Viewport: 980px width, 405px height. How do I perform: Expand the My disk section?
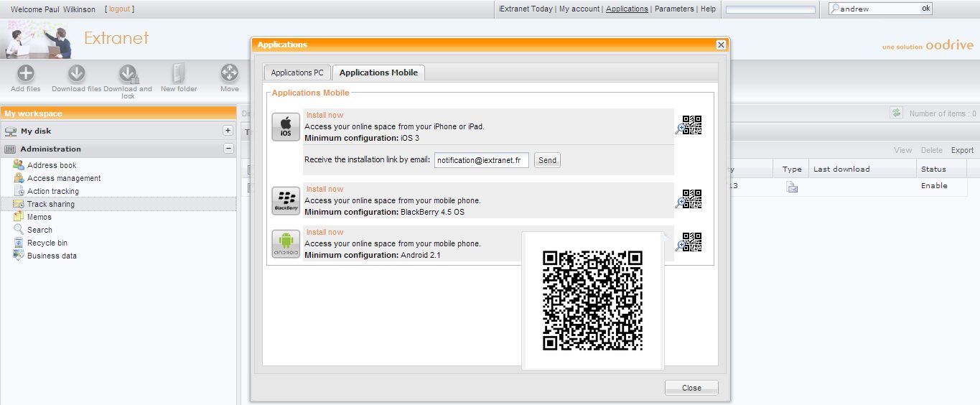(x=228, y=131)
